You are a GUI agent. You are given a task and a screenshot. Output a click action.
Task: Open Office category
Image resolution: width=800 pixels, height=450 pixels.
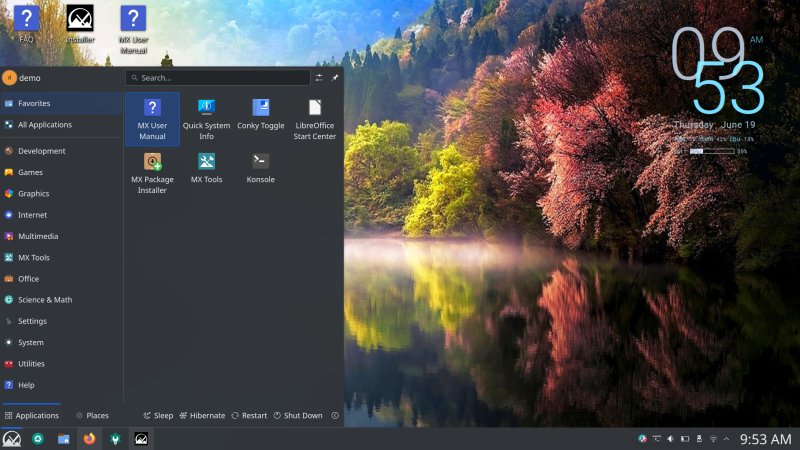(x=61, y=279)
